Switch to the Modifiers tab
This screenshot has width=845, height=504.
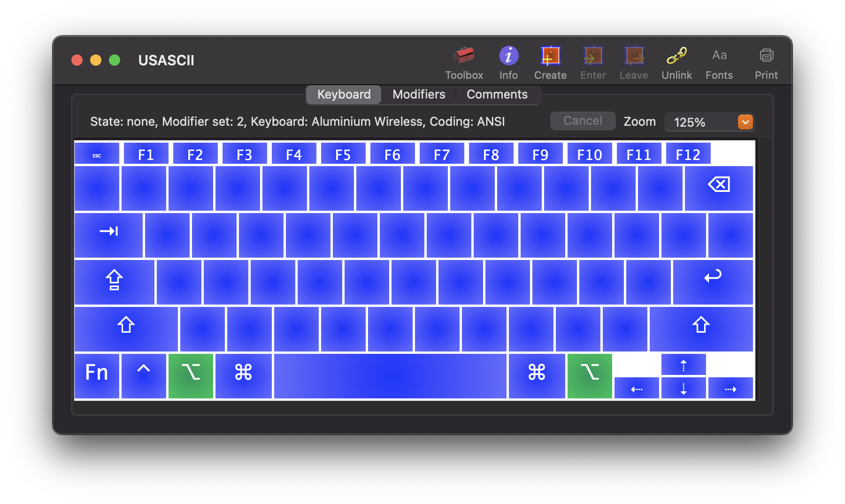[x=418, y=94]
